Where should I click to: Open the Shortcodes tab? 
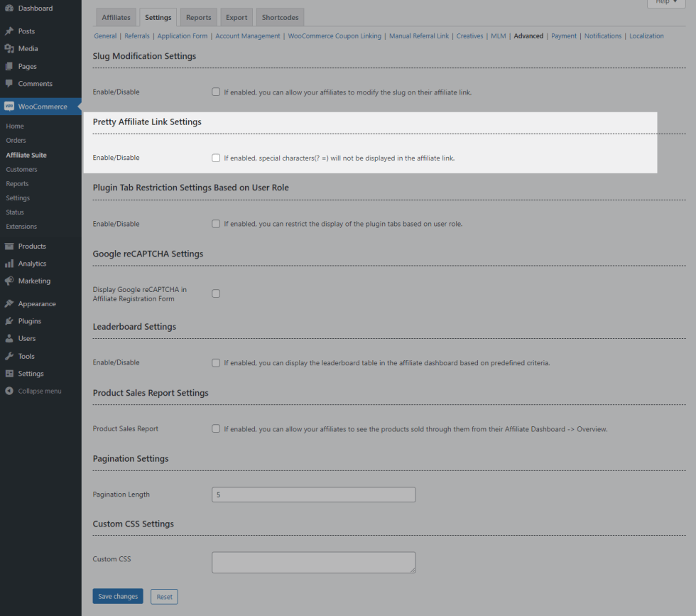[280, 18]
